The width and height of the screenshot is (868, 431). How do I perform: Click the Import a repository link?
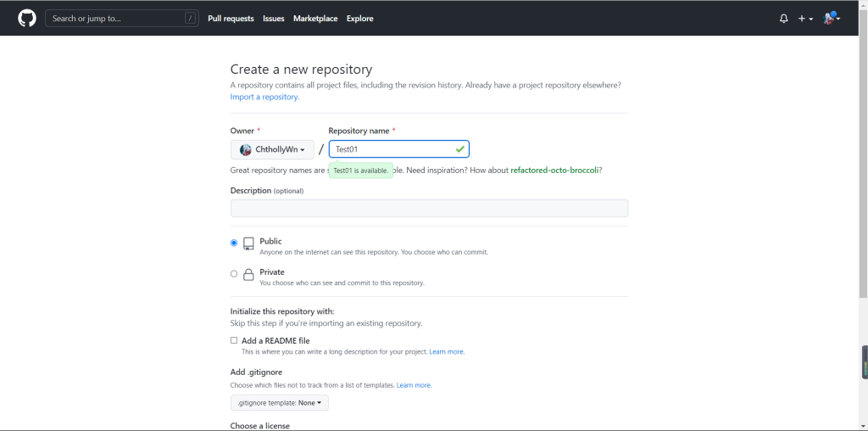(264, 97)
